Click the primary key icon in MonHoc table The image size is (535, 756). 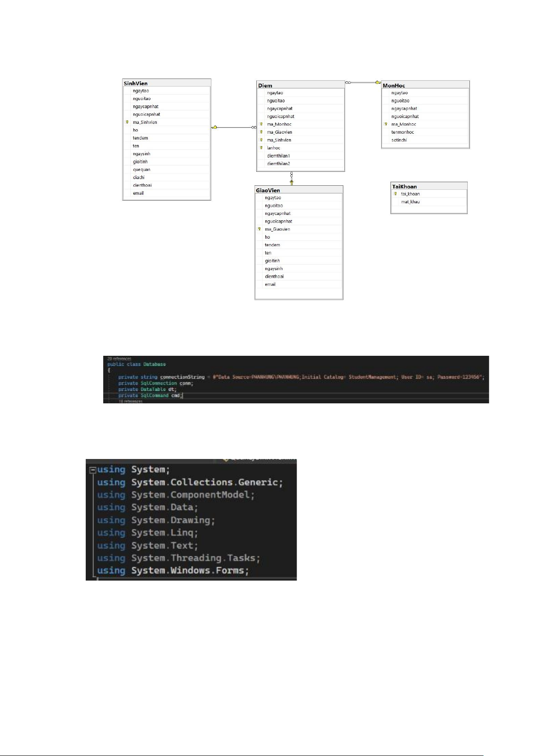pos(386,124)
